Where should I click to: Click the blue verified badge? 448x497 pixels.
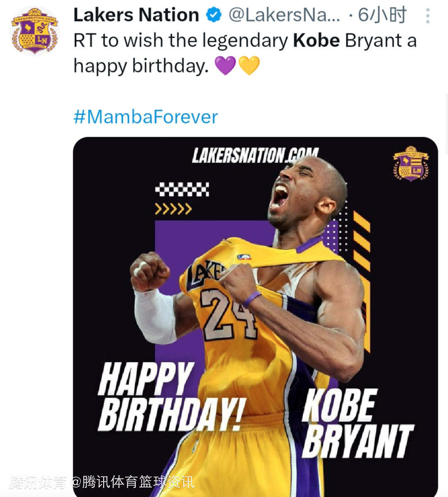coord(214,15)
